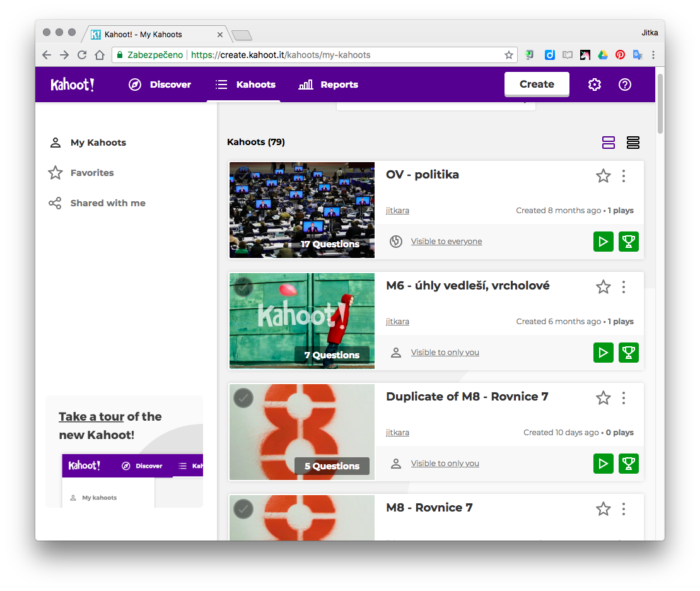The height and width of the screenshot is (591, 700).
Task: Switch to detailed card view
Action: point(609,143)
